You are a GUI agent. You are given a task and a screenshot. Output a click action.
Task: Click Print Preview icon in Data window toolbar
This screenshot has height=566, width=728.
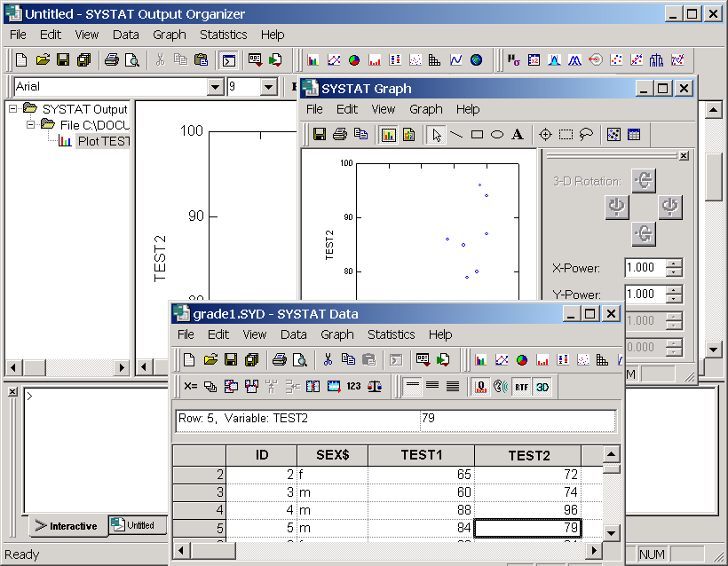[x=300, y=359]
